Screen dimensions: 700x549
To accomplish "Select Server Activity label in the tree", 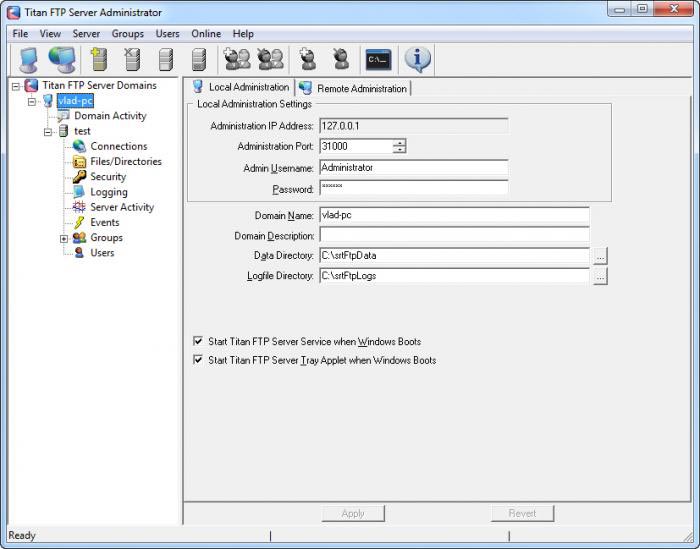I will click(122, 207).
